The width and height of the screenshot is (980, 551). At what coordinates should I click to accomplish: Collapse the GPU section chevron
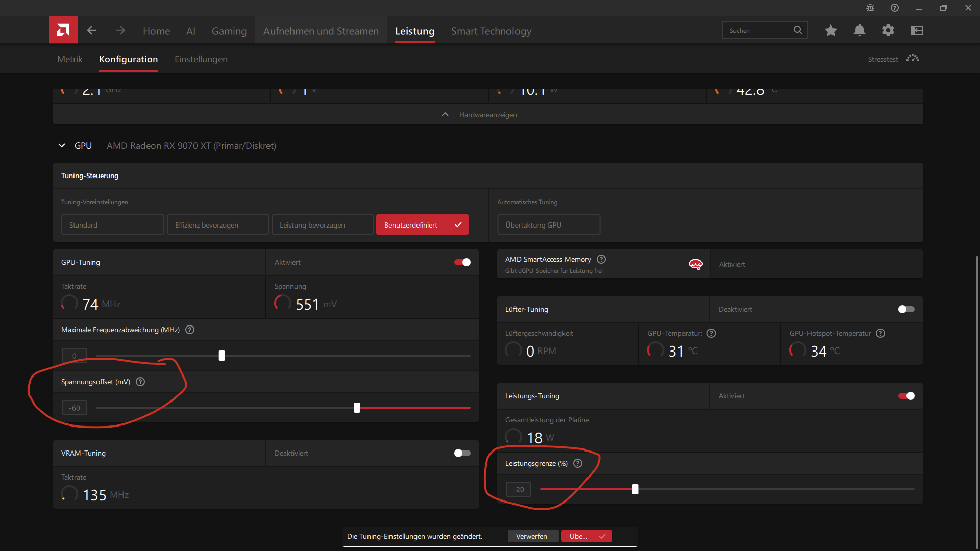click(62, 146)
